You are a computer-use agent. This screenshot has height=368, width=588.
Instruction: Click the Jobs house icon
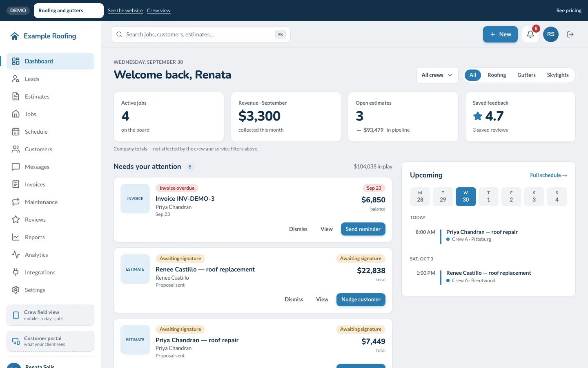(16, 114)
